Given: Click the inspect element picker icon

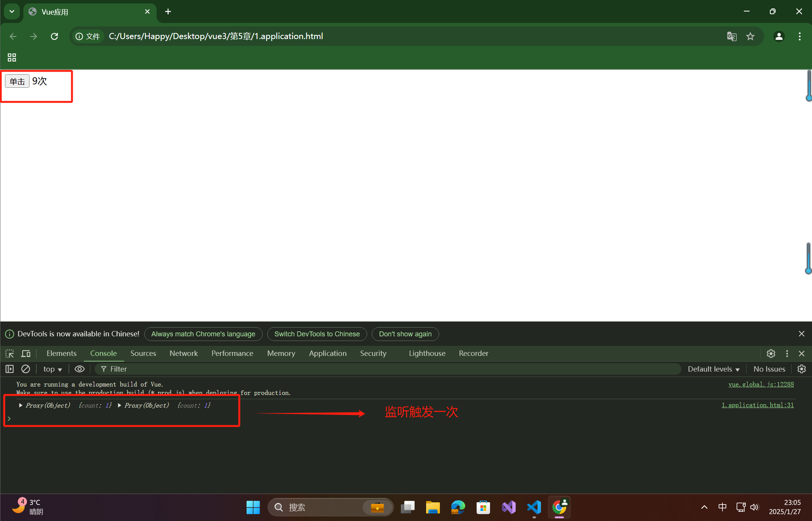Looking at the screenshot, I should coord(10,353).
